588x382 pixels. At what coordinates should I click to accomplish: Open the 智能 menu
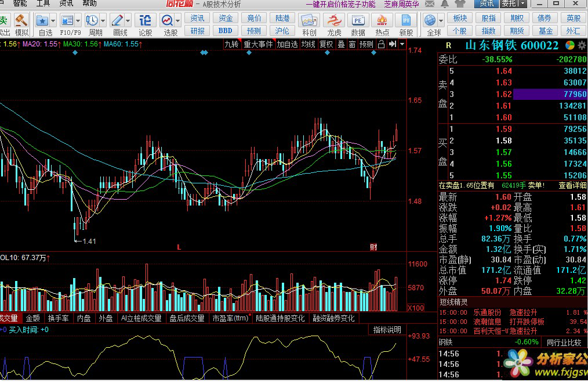20,3
